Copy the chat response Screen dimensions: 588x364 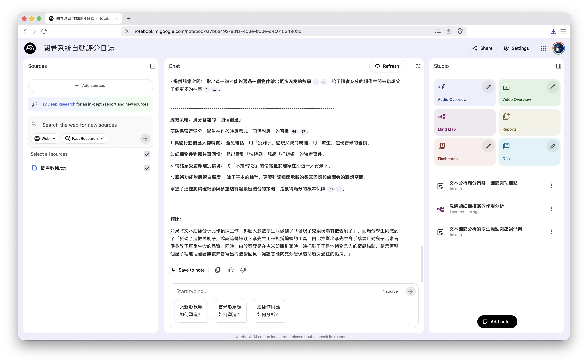(218, 270)
